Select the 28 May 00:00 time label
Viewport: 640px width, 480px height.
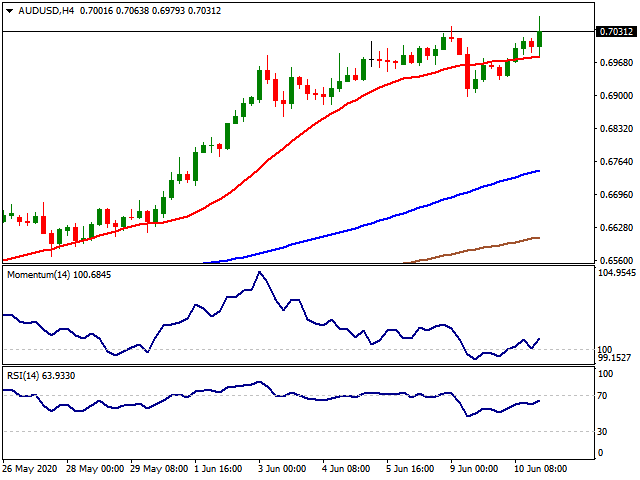(x=95, y=469)
